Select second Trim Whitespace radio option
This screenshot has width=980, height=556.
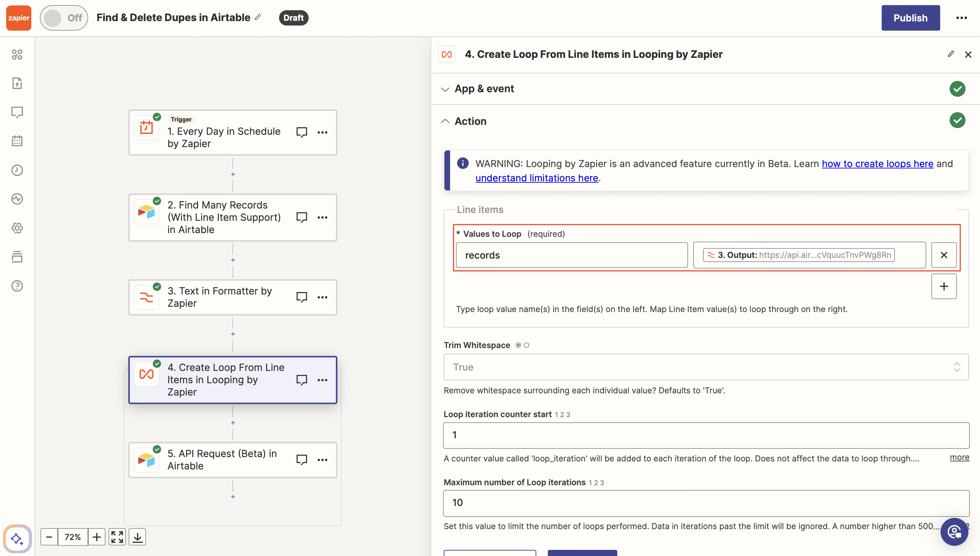pyautogui.click(x=526, y=345)
